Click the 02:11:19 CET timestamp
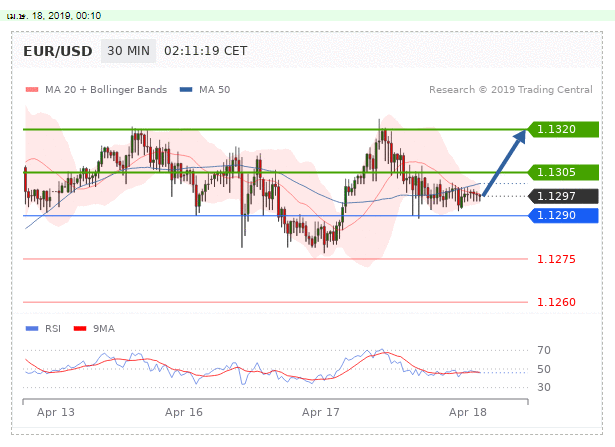 (x=204, y=50)
